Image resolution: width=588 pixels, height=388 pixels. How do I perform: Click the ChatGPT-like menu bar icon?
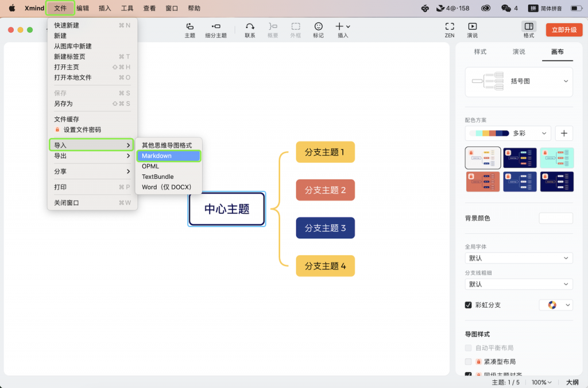425,8
